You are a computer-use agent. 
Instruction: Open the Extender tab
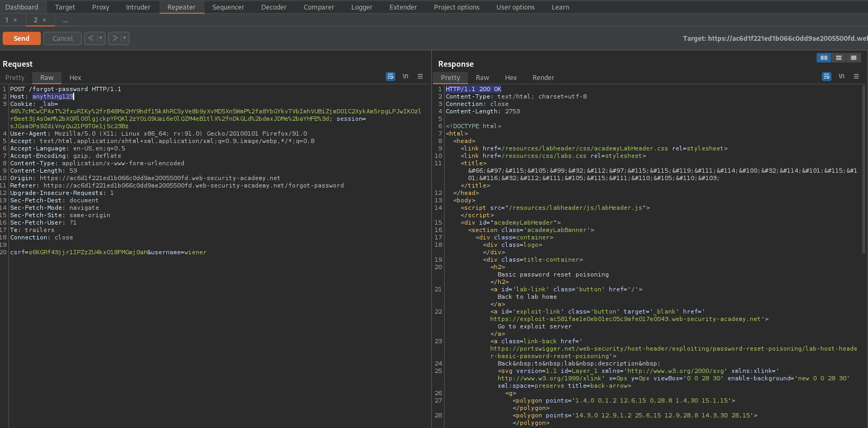(x=403, y=7)
